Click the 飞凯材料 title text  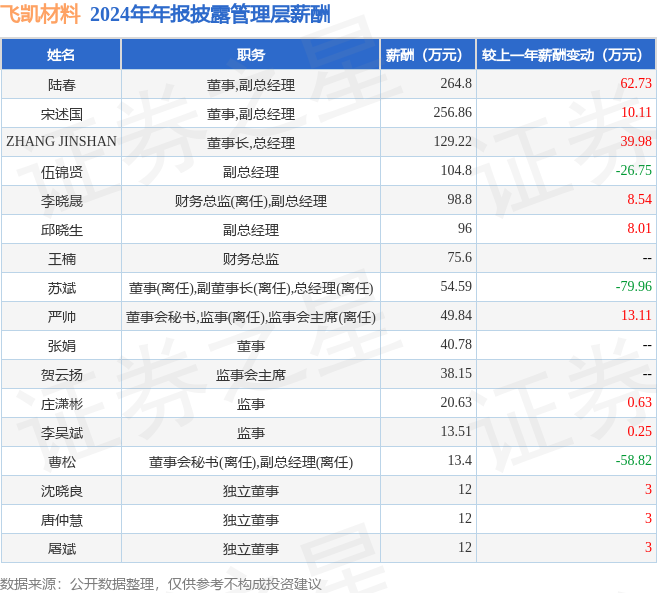tap(40, 13)
